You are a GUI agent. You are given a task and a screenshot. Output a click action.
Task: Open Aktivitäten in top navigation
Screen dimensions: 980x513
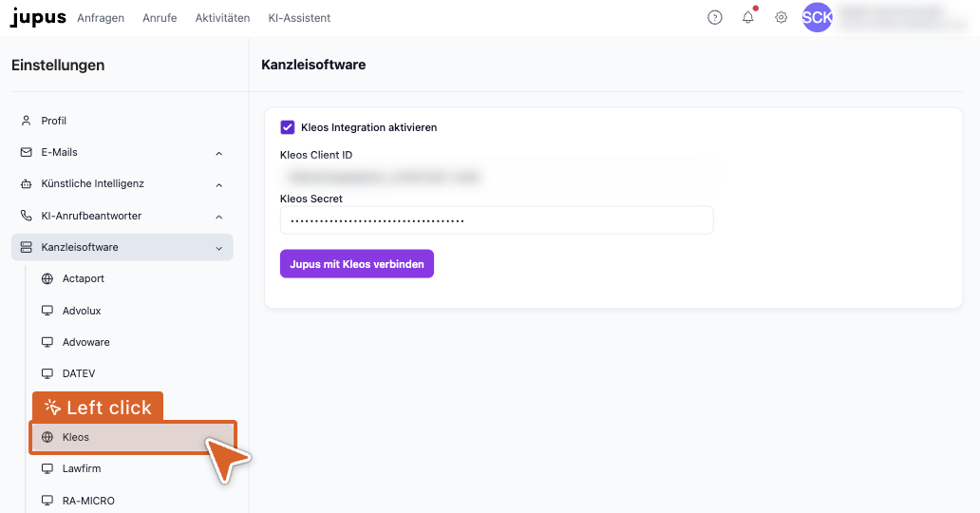click(222, 18)
